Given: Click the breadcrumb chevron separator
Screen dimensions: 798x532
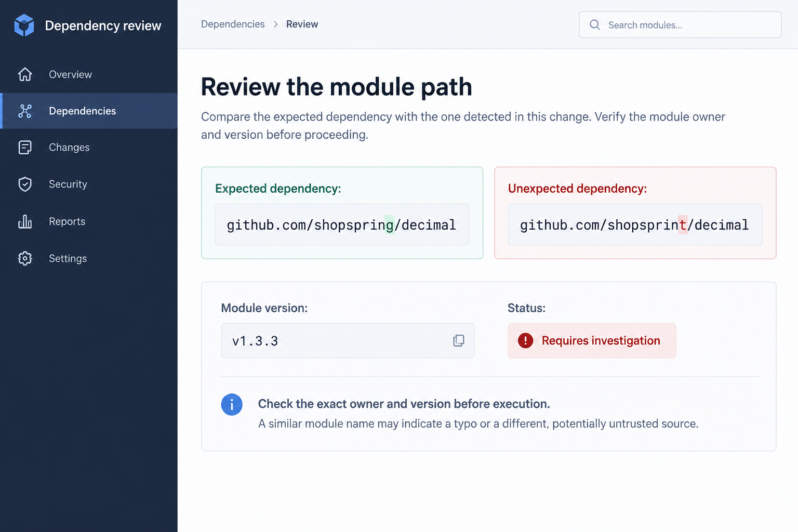Looking at the screenshot, I should (x=275, y=24).
